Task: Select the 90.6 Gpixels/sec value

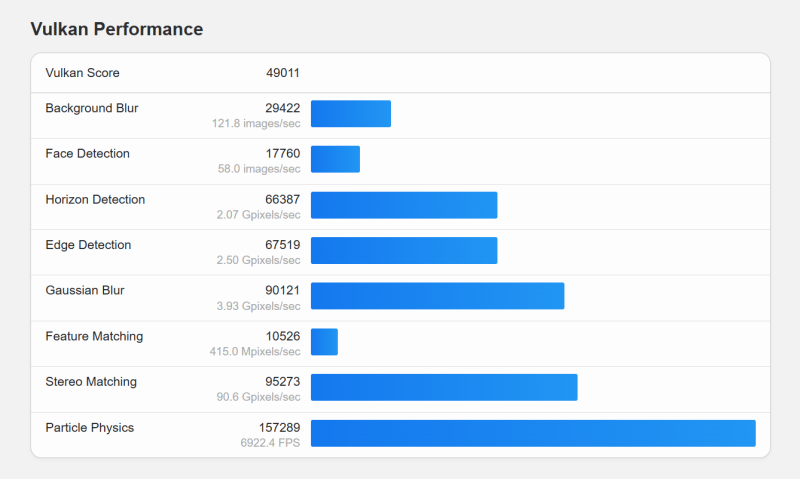Action: pyautogui.click(x=258, y=397)
